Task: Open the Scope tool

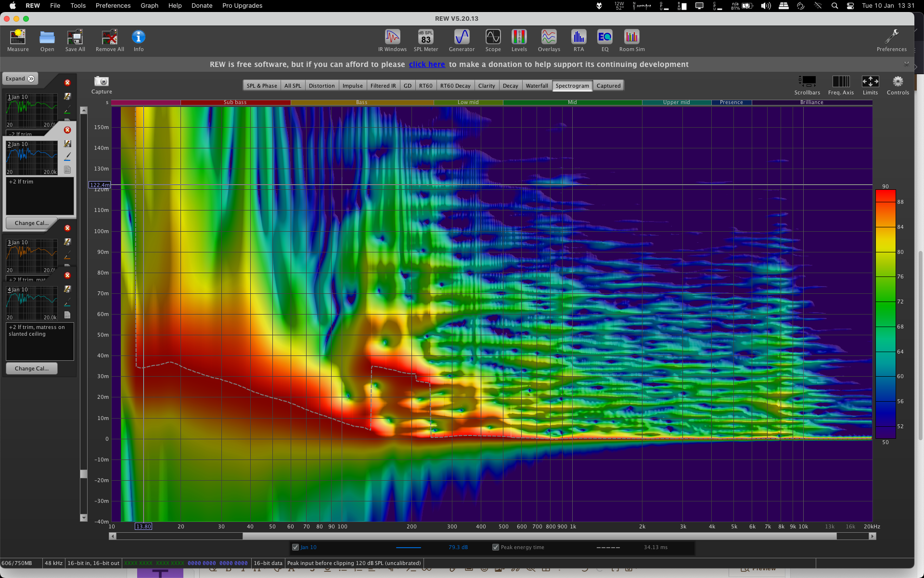Action: coord(493,40)
